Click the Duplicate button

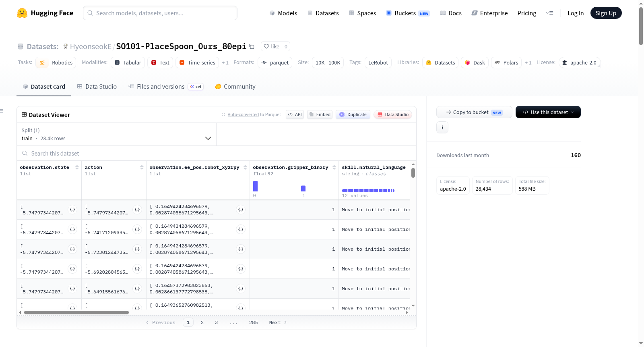pyautogui.click(x=353, y=114)
